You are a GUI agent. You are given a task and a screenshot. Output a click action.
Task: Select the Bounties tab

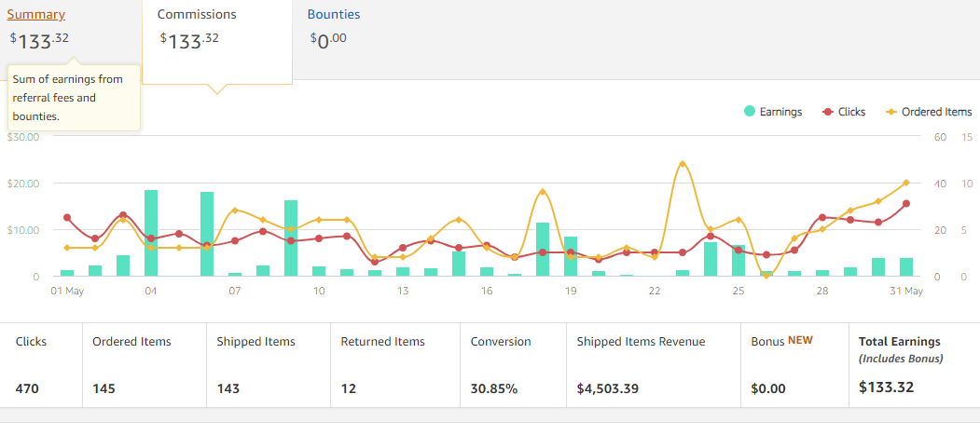333,15
